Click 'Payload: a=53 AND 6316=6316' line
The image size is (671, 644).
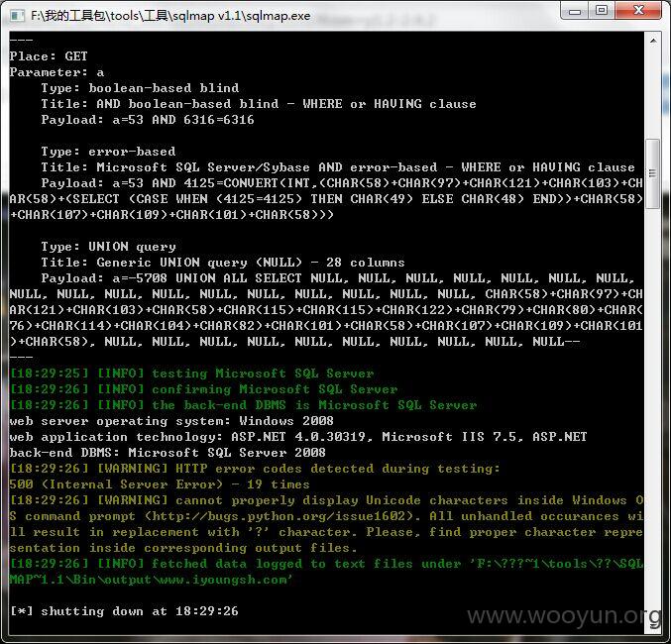[148, 119]
